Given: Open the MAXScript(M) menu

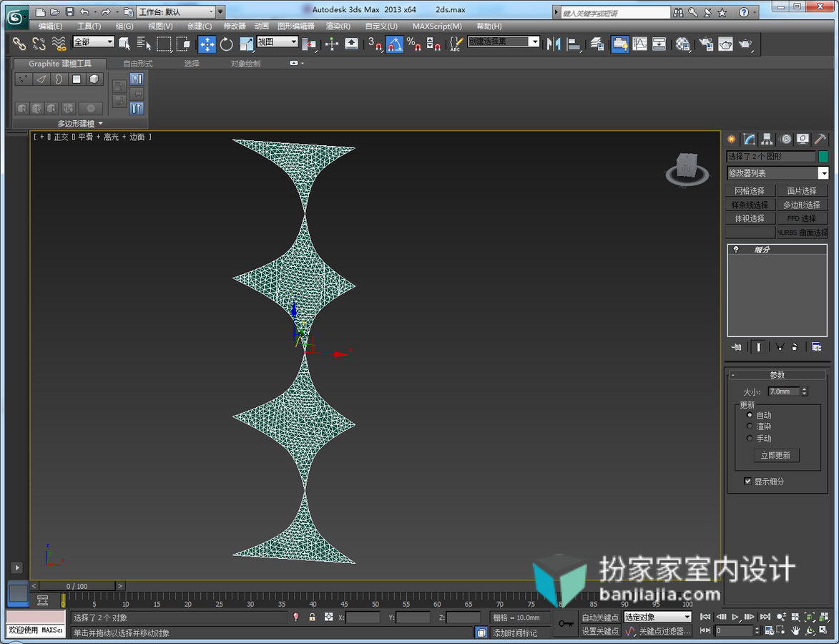Looking at the screenshot, I should (x=437, y=26).
